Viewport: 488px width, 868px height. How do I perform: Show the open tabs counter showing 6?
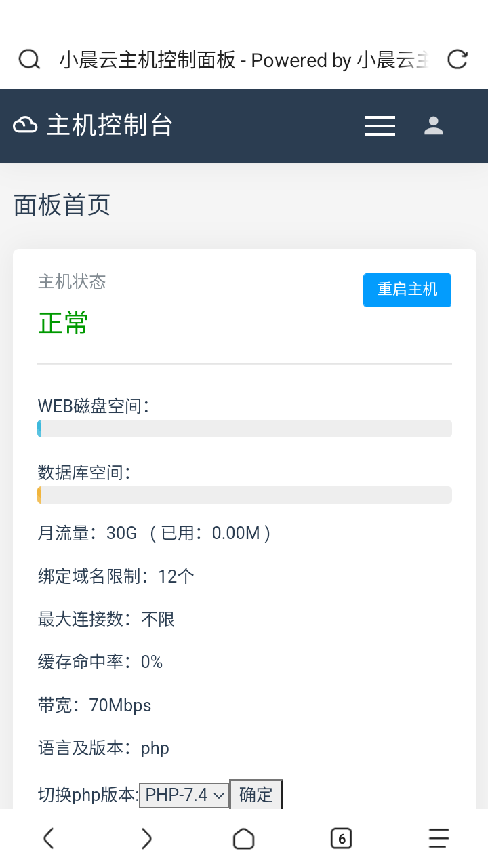[342, 839]
